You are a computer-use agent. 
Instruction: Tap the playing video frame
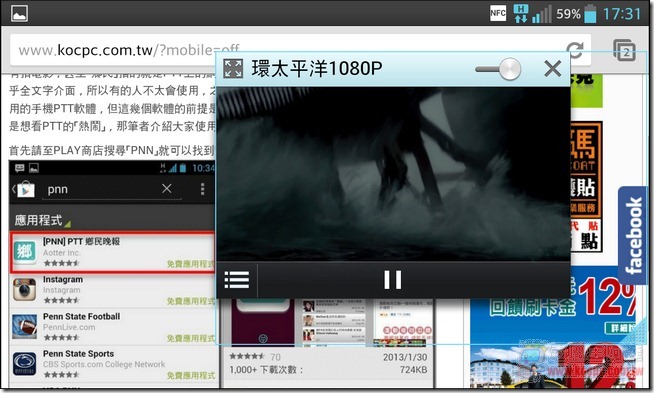(x=393, y=174)
